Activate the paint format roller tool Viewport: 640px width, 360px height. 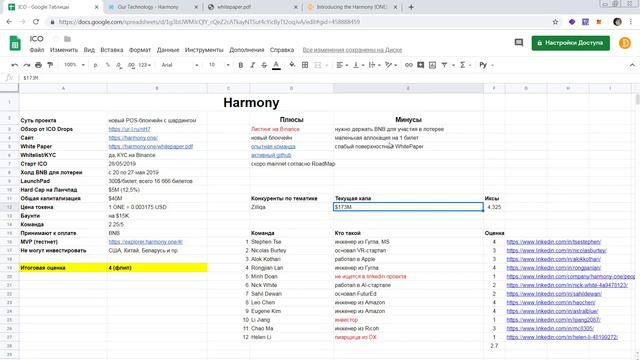50,65
